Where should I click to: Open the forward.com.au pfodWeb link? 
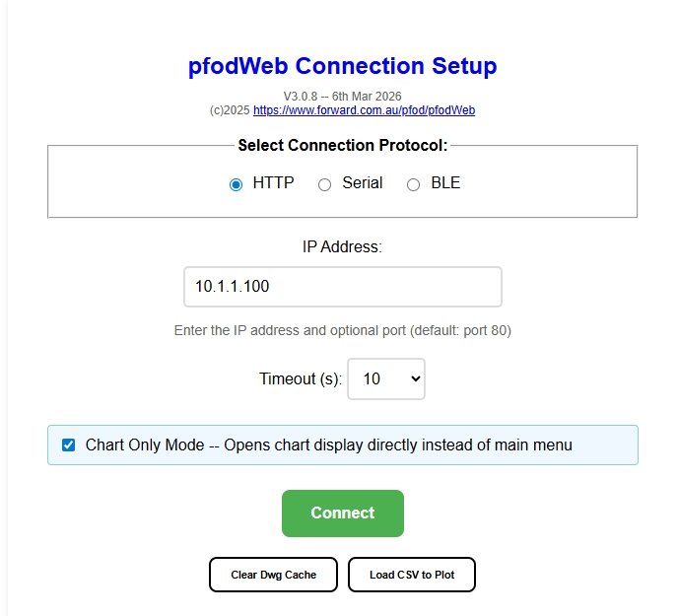[x=364, y=110]
